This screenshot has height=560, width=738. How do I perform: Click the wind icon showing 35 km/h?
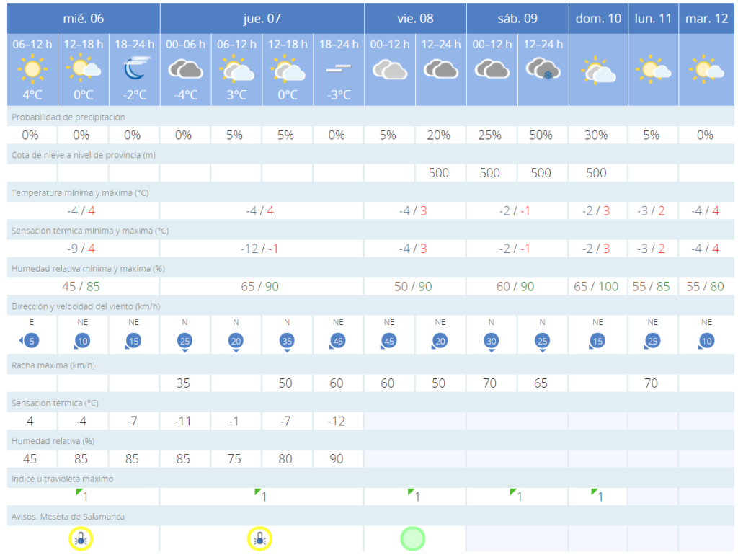pos(287,342)
